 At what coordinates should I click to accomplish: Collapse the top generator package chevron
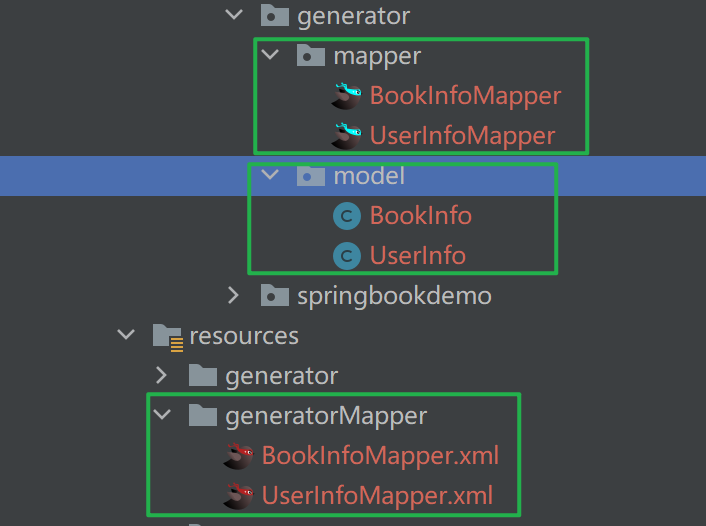[234, 15]
